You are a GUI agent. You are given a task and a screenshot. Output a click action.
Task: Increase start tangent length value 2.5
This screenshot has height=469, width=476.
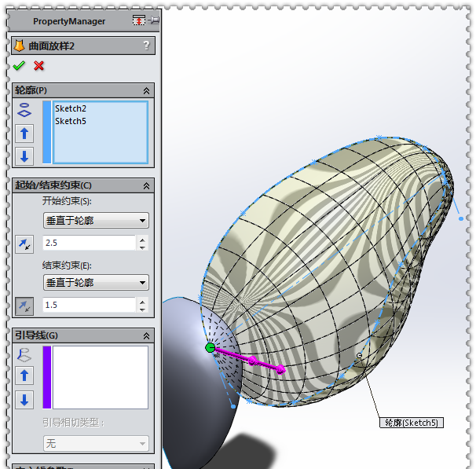pyautogui.click(x=142, y=240)
